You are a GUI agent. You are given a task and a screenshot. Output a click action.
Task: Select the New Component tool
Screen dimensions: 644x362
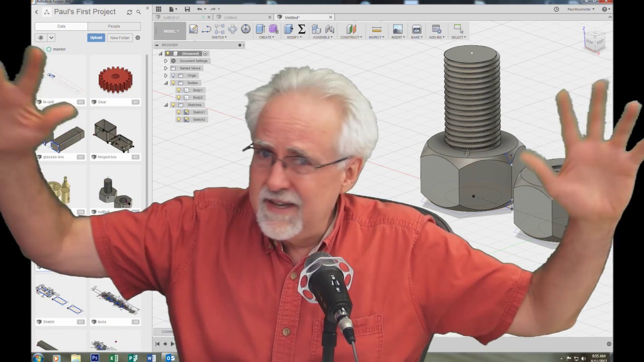pyautogui.click(x=316, y=29)
